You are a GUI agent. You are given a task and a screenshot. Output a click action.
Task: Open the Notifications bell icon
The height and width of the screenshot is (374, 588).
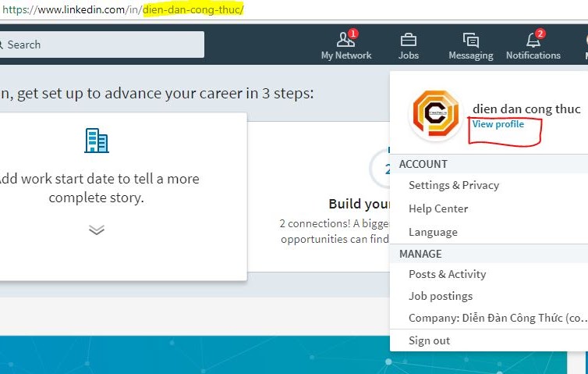coord(533,40)
